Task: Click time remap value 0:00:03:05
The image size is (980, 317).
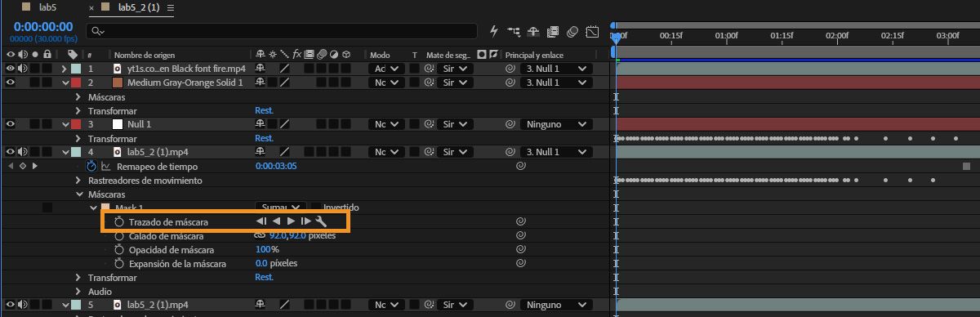Action: pos(277,166)
